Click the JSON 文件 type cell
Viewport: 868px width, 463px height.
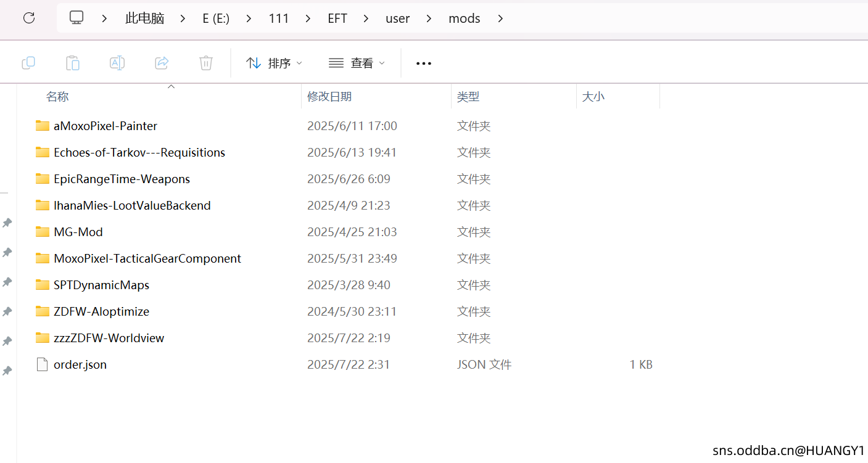[x=484, y=364]
